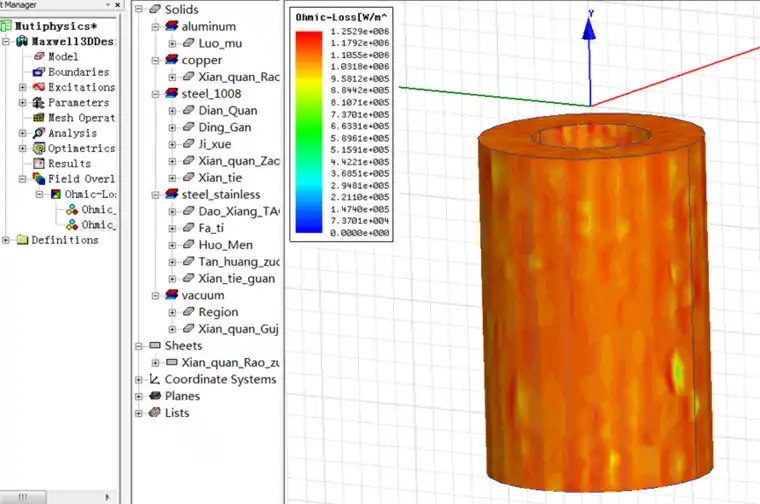Click the first Ohmic plot icon
Image resolution: width=760 pixels, height=504 pixels.
(x=72, y=209)
